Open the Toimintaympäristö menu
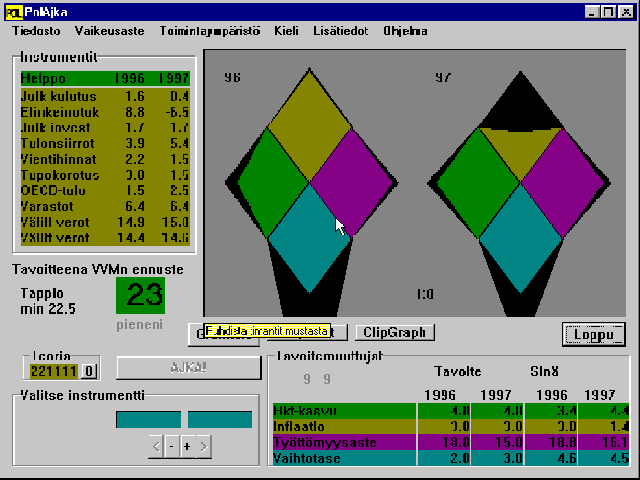The height and width of the screenshot is (480, 640). [207, 31]
